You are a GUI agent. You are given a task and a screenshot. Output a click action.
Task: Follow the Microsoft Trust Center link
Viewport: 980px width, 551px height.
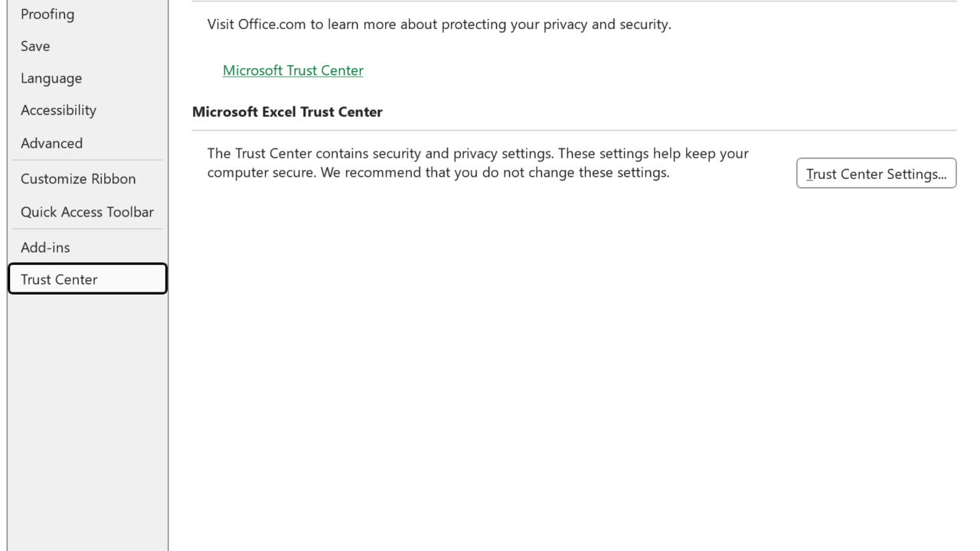[292, 70]
